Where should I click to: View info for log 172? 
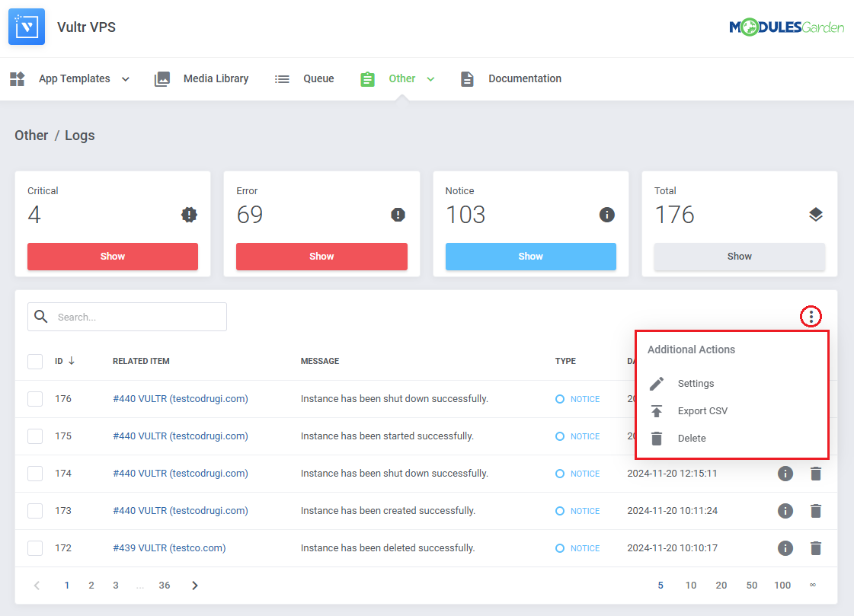(x=785, y=548)
